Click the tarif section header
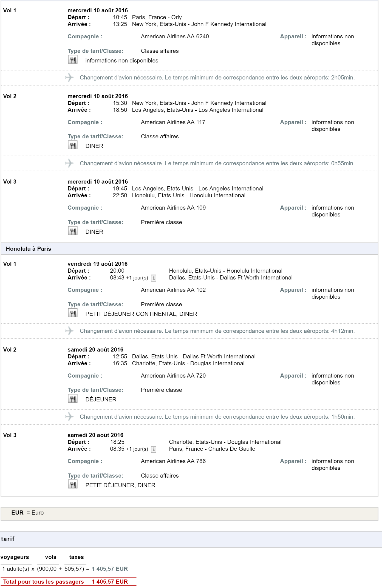 [x=191, y=539]
